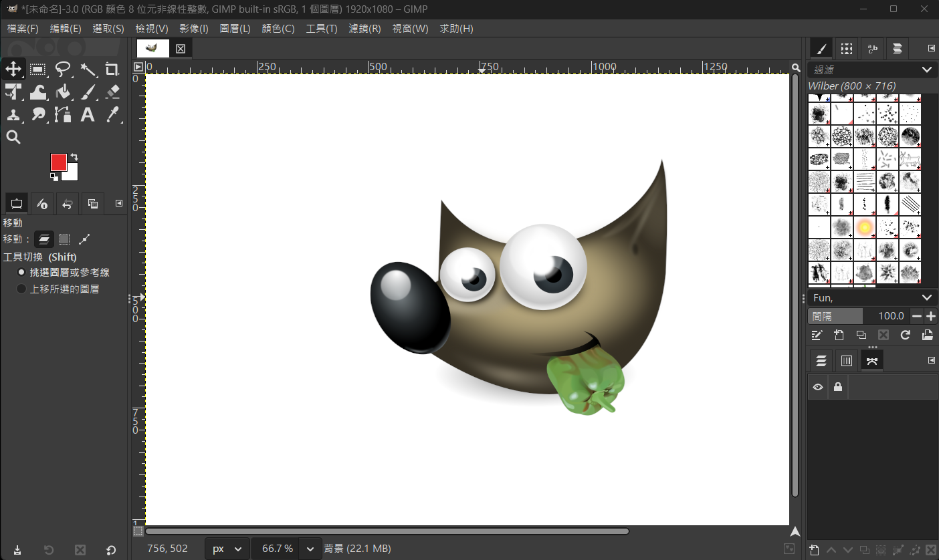Image resolution: width=939 pixels, height=560 pixels.
Task: Set move mode to layer
Action: click(x=44, y=239)
